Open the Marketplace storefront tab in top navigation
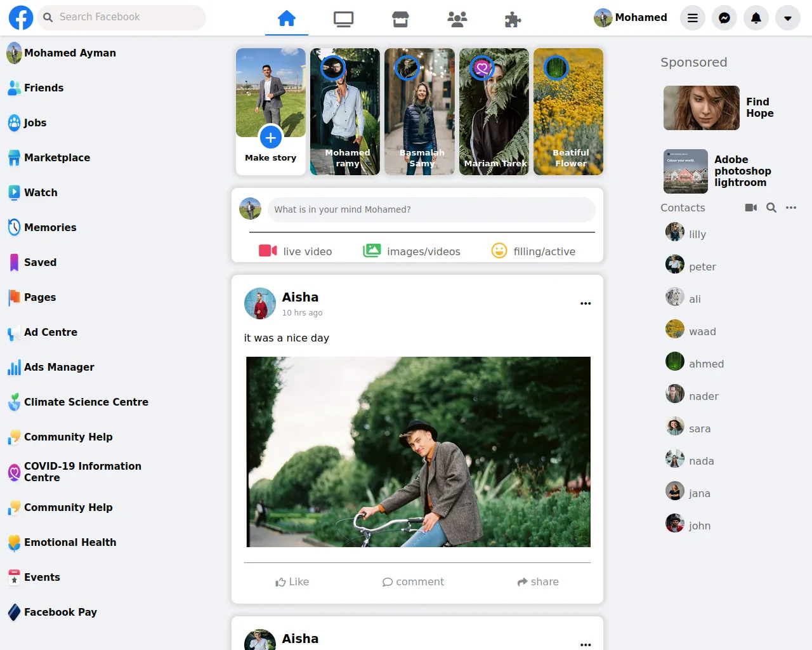 click(400, 20)
